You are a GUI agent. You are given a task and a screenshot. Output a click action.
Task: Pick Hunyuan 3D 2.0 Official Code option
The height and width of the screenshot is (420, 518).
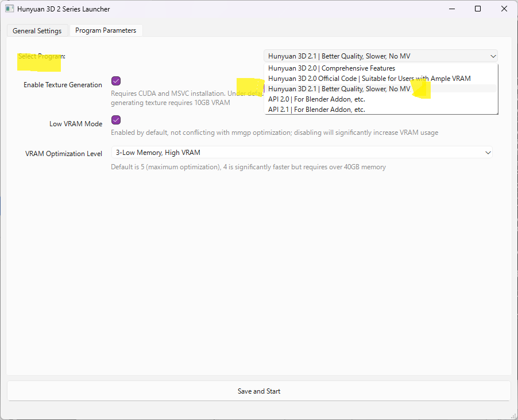coord(369,79)
